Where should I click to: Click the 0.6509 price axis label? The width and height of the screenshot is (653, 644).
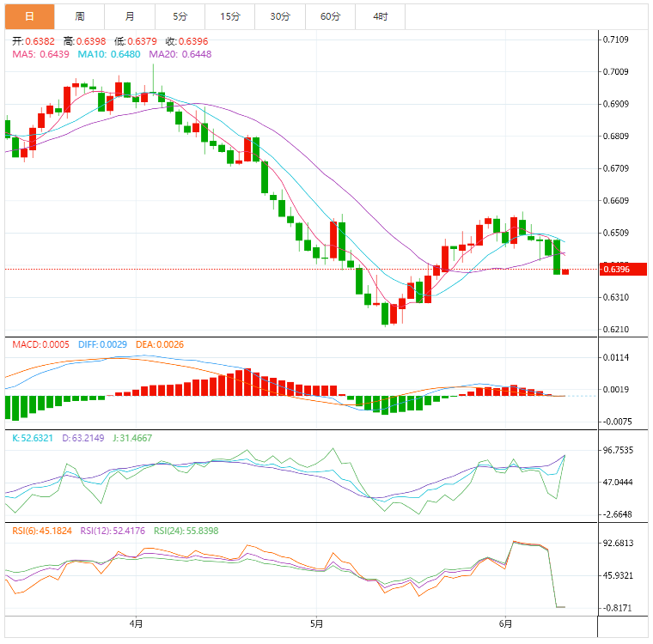pos(616,233)
